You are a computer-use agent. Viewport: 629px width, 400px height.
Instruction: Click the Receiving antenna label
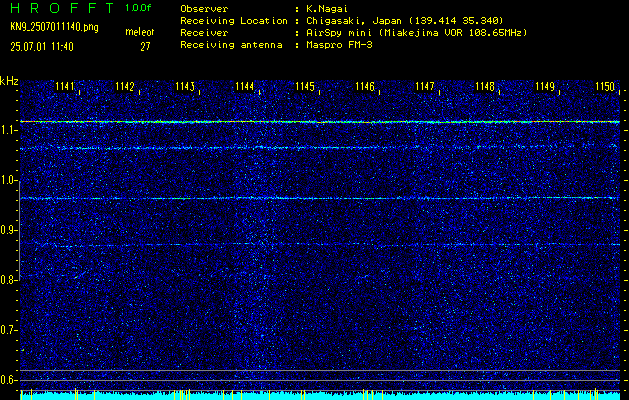point(231,45)
